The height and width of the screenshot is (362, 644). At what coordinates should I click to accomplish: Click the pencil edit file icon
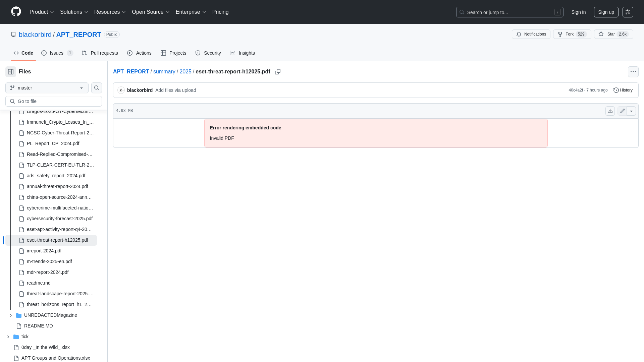[x=622, y=111]
